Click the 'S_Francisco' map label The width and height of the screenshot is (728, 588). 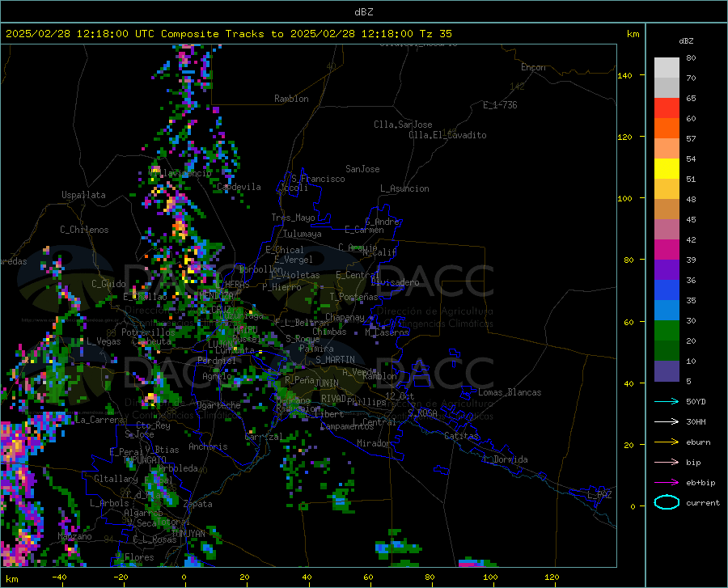[x=318, y=179]
